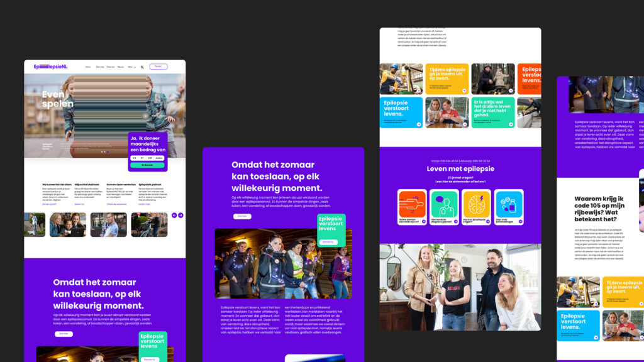This screenshot has width=644, height=362.
Task: Open the blue medication icon card
Action: 508,207
